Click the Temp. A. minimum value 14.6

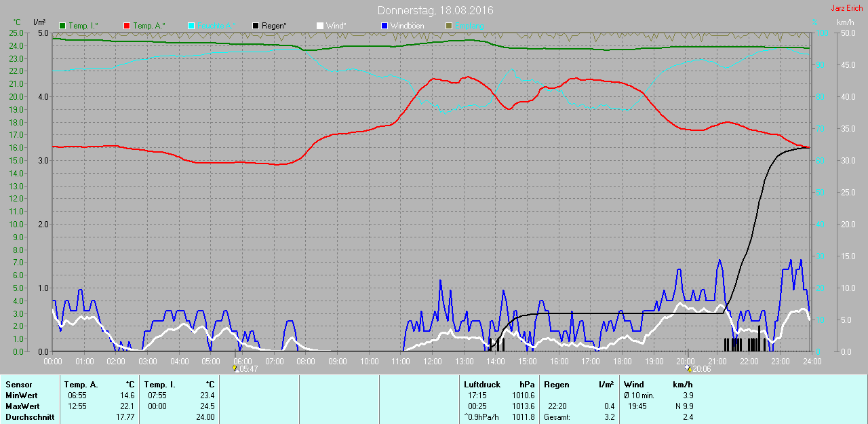tap(127, 396)
